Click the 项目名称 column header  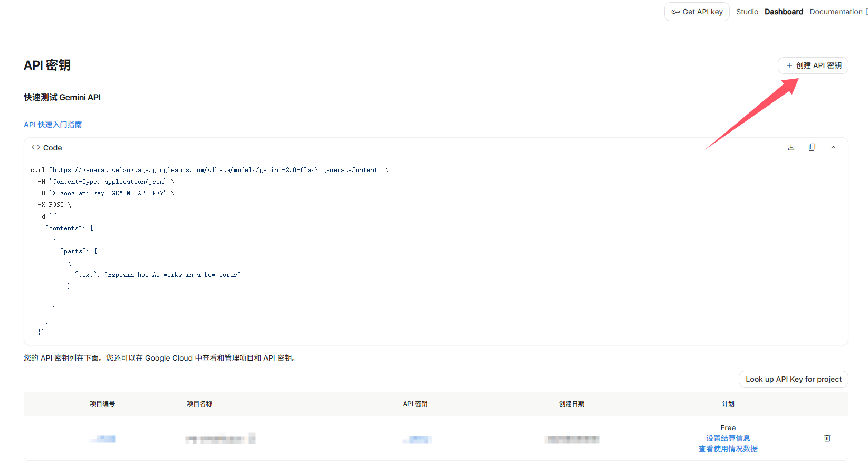point(199,404)
